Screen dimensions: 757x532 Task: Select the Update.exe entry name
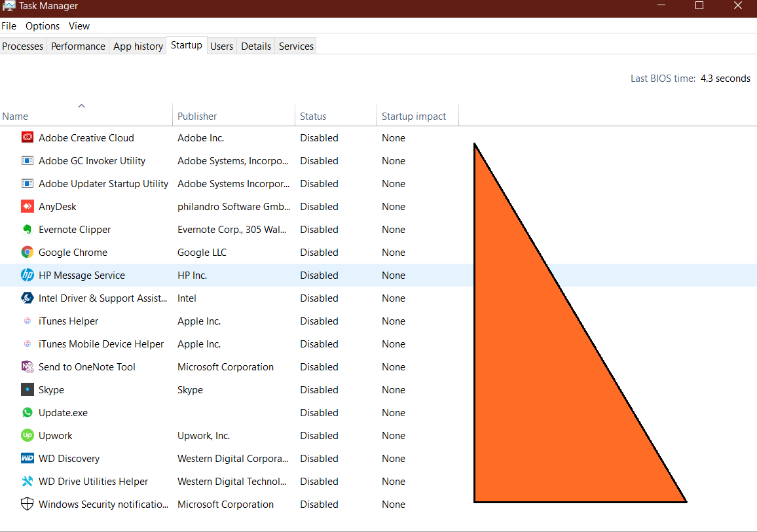coord(64,413)
